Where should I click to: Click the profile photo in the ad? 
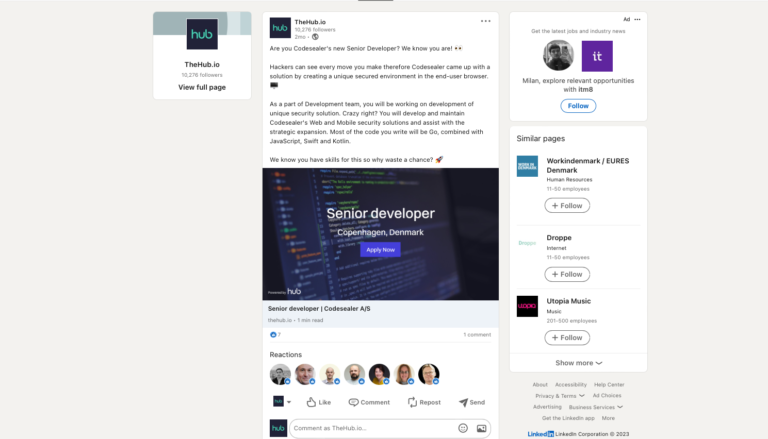pos(558,55)
